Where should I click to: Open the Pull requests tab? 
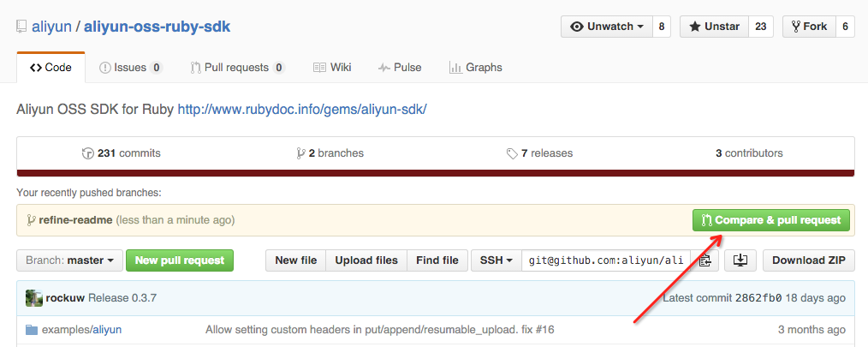[x=237, y=67]
